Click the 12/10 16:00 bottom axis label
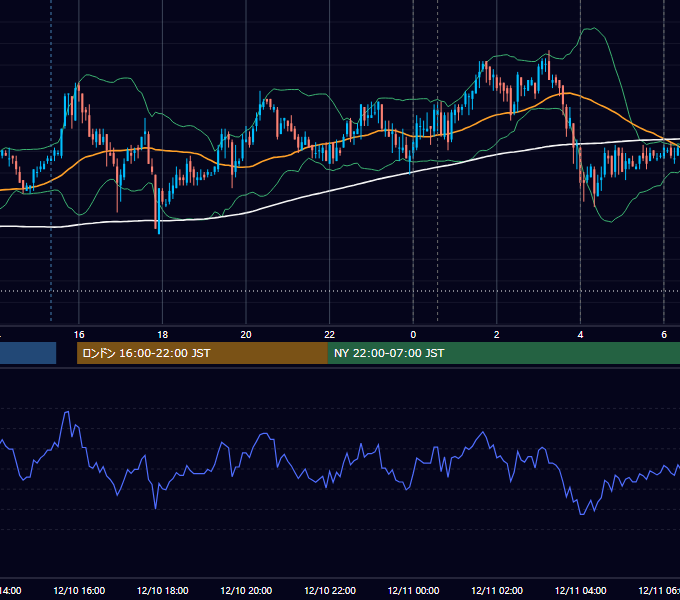Screen dimensions: 680x600 pyautogui.click(x=79, y=590)
